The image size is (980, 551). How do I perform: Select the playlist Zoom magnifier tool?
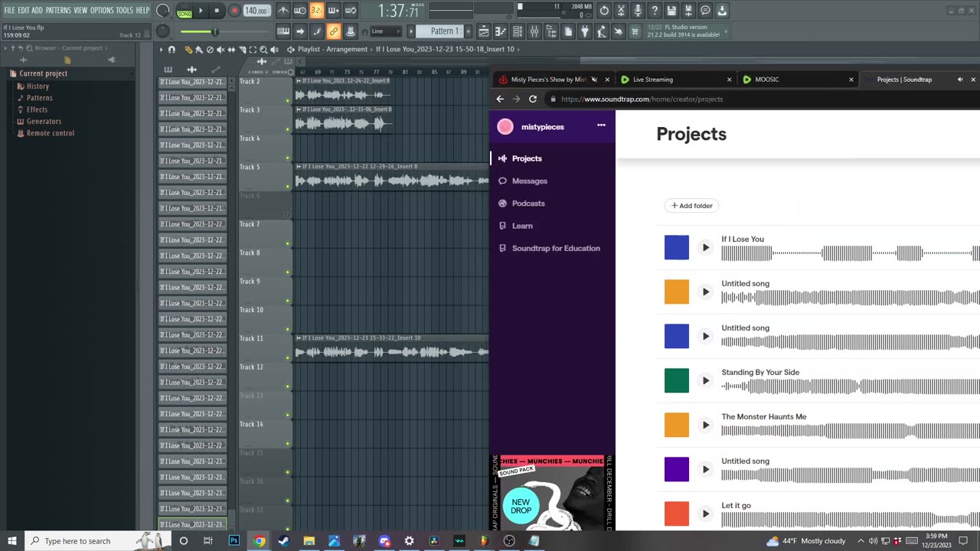click(263, 50)
